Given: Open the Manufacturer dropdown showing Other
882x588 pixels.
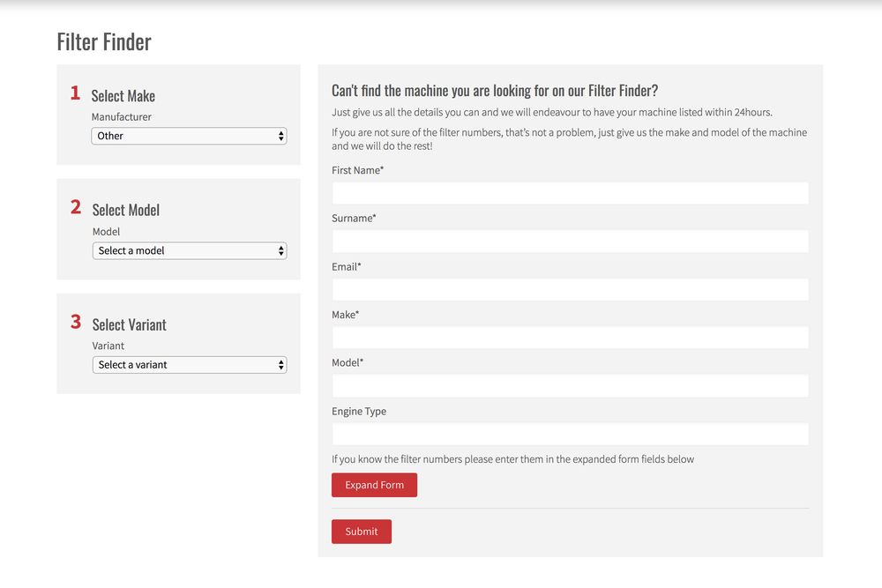Looking at the screenshot, I should 189,137.
